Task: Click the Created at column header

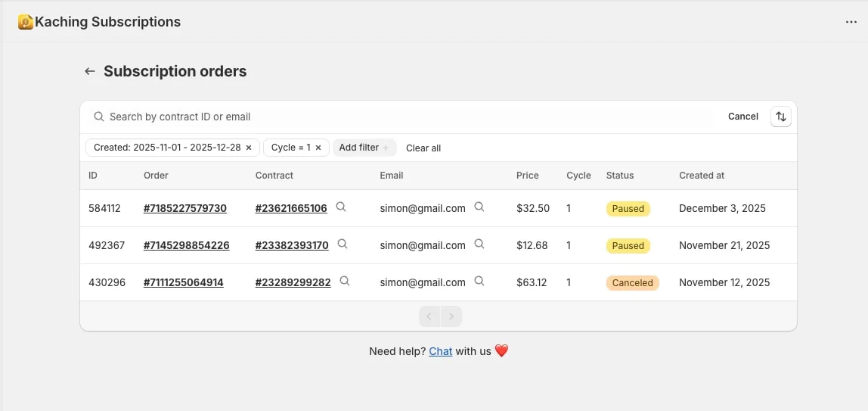Action: [x=702, y=176]
